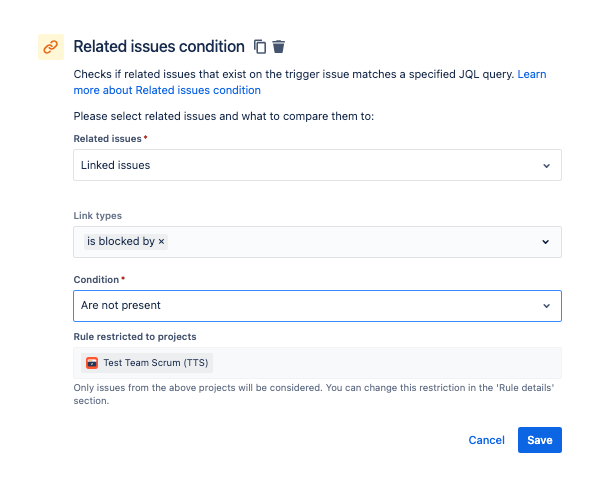Open the "Are not present" condition selector
The width and height of the screenshot is (601, 482).
[x=317, y=306]
